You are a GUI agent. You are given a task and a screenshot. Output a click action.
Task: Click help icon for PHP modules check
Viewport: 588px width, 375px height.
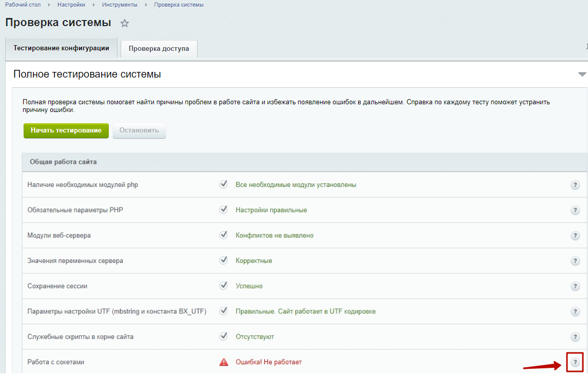[x=575, y=185]
